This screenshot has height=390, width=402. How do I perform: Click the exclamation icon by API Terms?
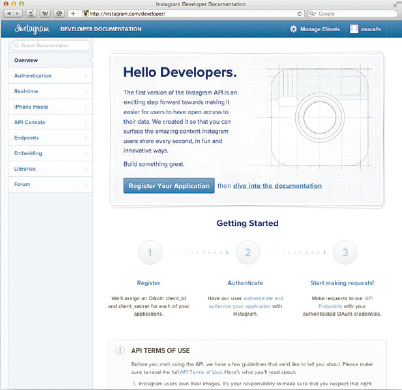click(120, 350)
